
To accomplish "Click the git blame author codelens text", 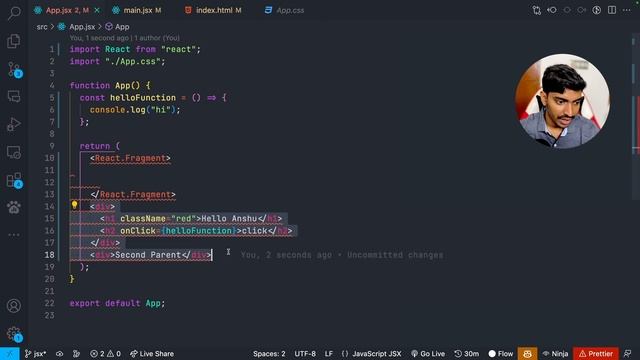I will tap(124, 38).
